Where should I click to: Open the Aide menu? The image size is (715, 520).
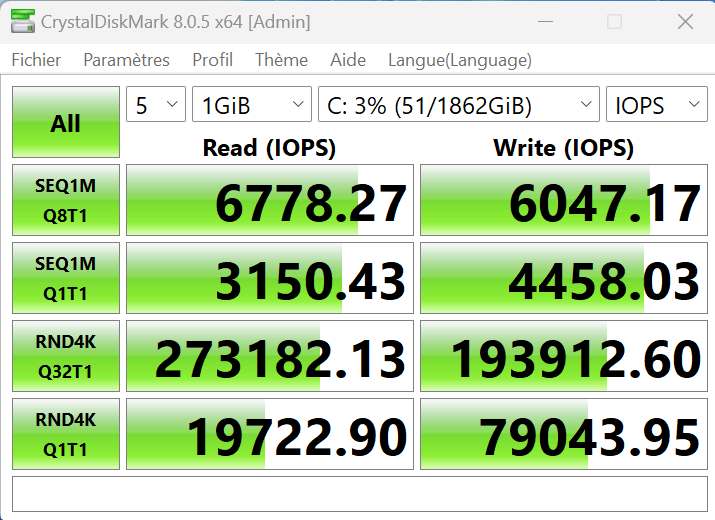click(348, 60)
